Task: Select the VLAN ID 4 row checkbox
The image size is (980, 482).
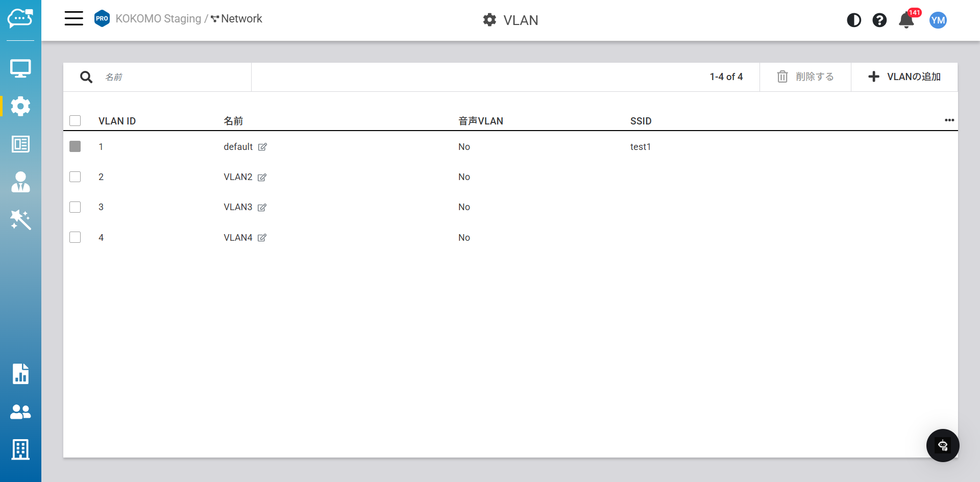Action: click(75, 238)
